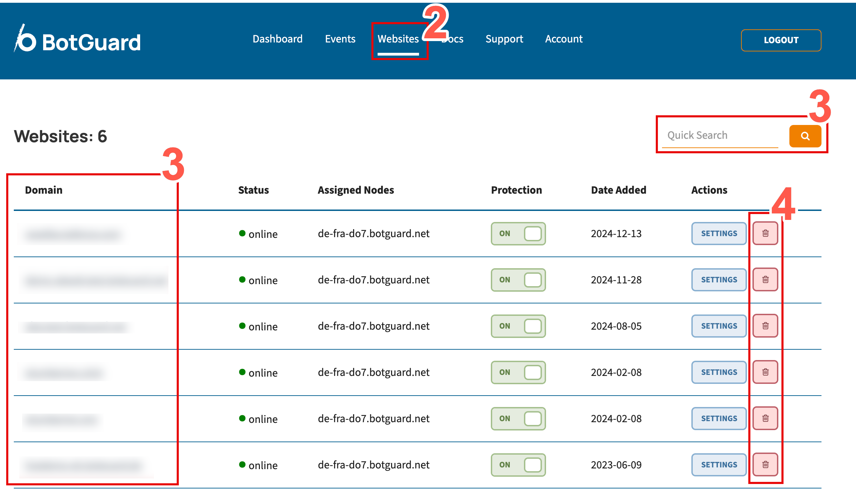Open the Account page

(x=564, y=39)
